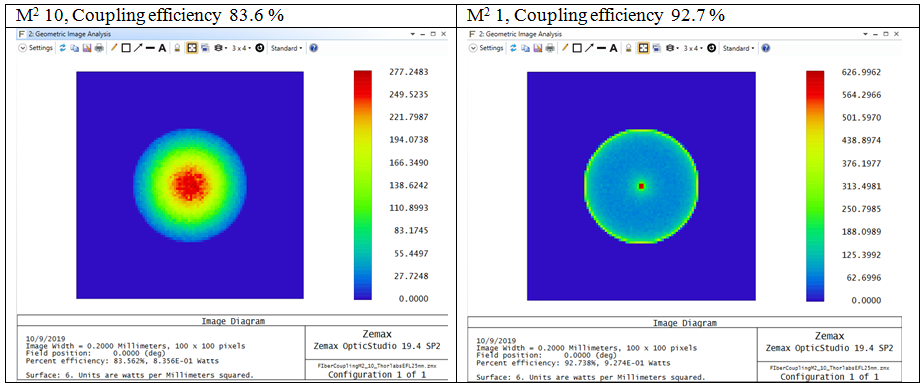The height and width of the screenshot is (385, 924).
Task: Choose the arrow draw tool in M² 1 window
Action: coord(589,48)
